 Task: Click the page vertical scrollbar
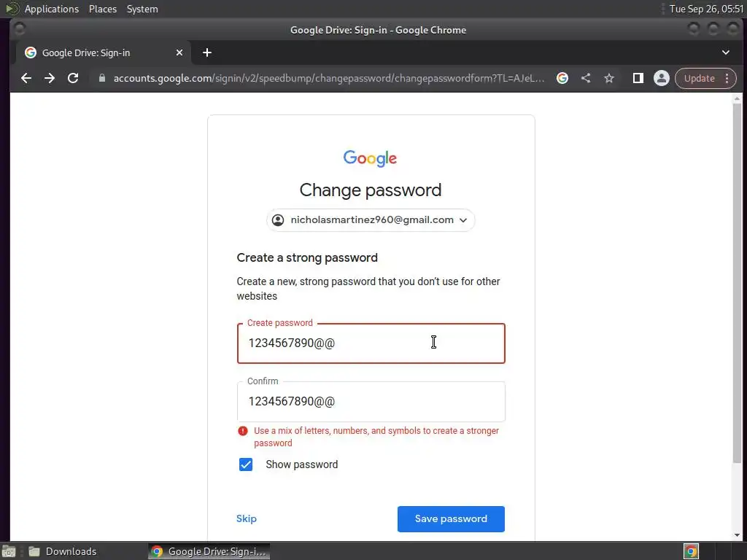tap(737, 284)
